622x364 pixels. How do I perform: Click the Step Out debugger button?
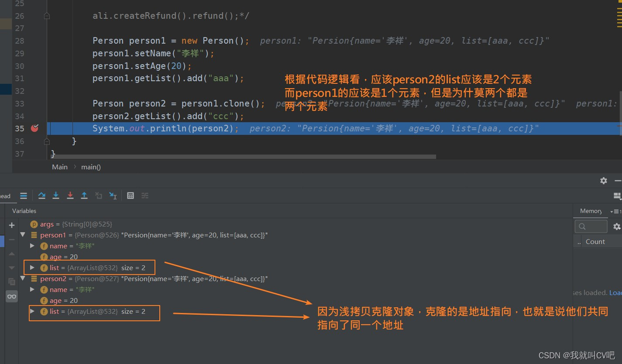pos(84,196)
